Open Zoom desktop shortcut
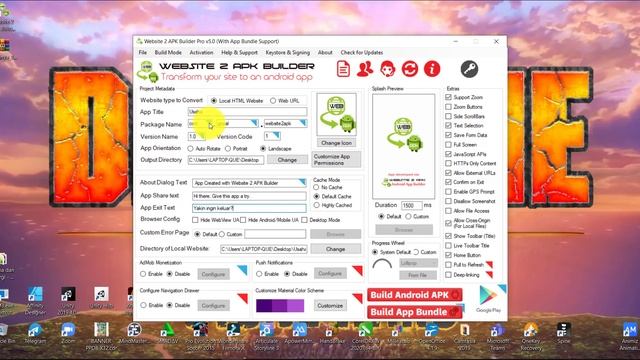The height and width of the screenshot is (360, 640). 68,334
